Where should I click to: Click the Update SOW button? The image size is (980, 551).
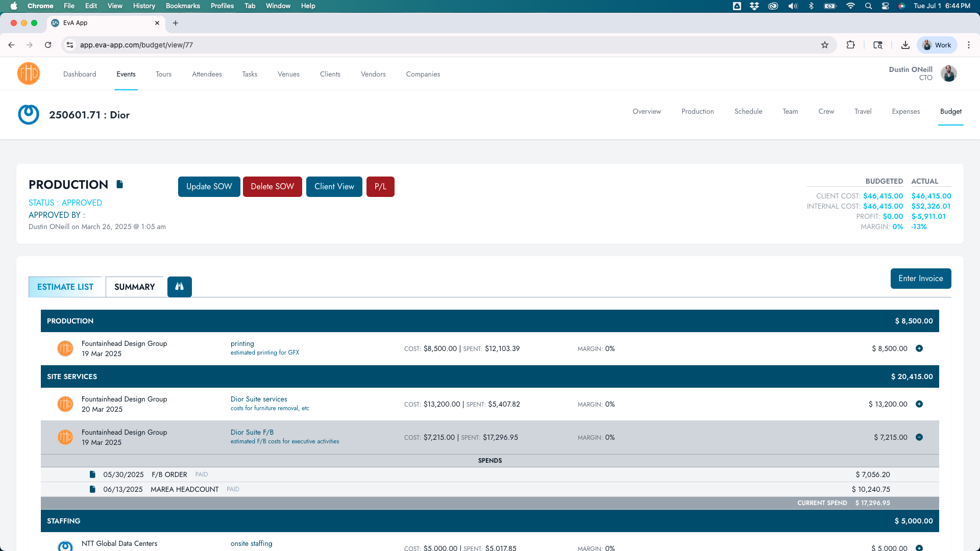[x=209, y=187]
